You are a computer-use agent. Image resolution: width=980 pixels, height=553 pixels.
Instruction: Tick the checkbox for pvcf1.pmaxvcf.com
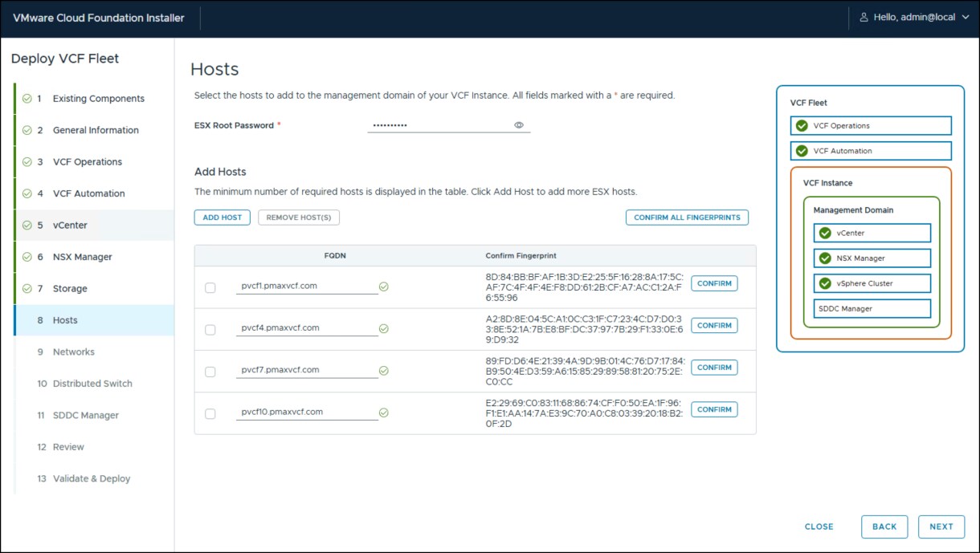tap(210, 287)
